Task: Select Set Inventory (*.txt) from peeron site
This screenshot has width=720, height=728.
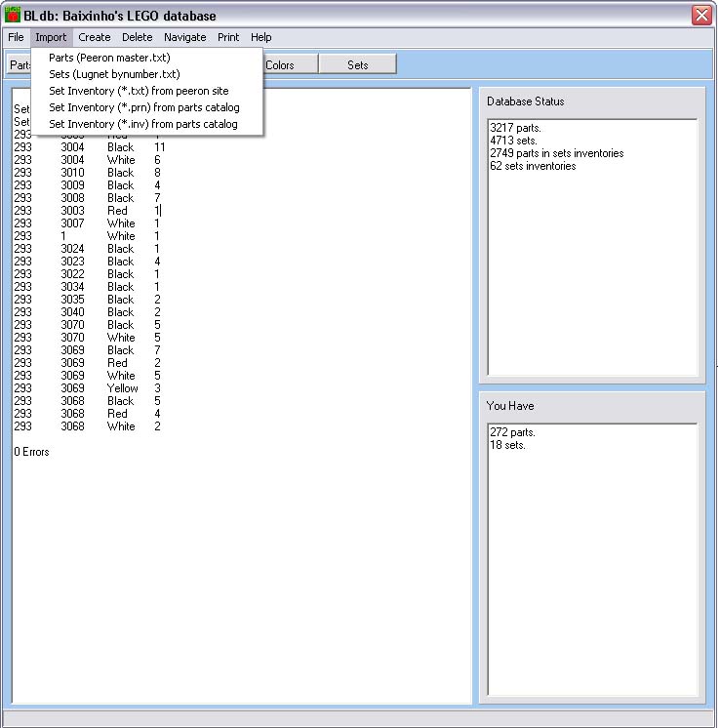Action: pyautogui.click(x=146, y=91)
